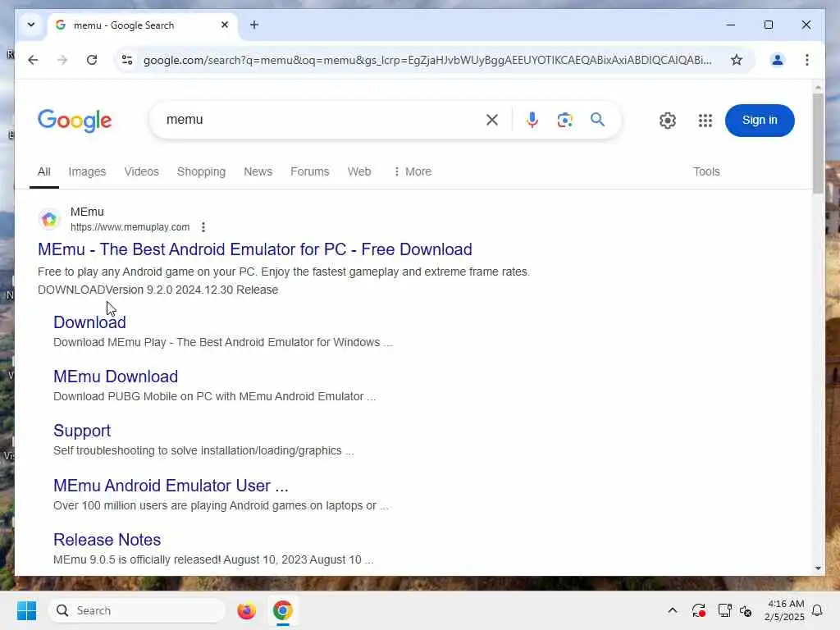Click the scrollbar down arrow
This screenshot has height=630, width=840.
pos(818,568)
